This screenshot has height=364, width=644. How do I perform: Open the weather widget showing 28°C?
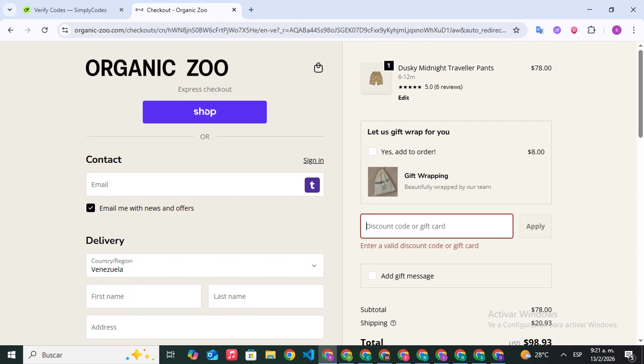[535, 355]
